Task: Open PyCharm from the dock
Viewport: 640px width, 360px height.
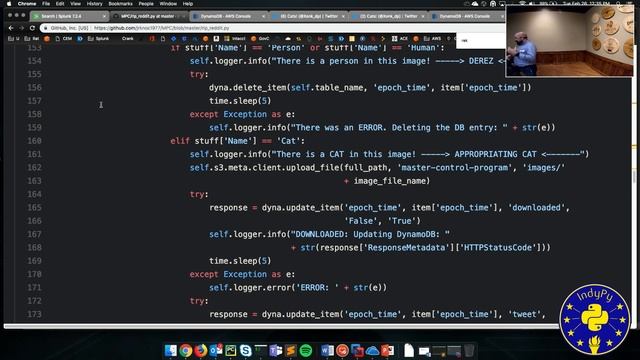Action: point(231,350)
